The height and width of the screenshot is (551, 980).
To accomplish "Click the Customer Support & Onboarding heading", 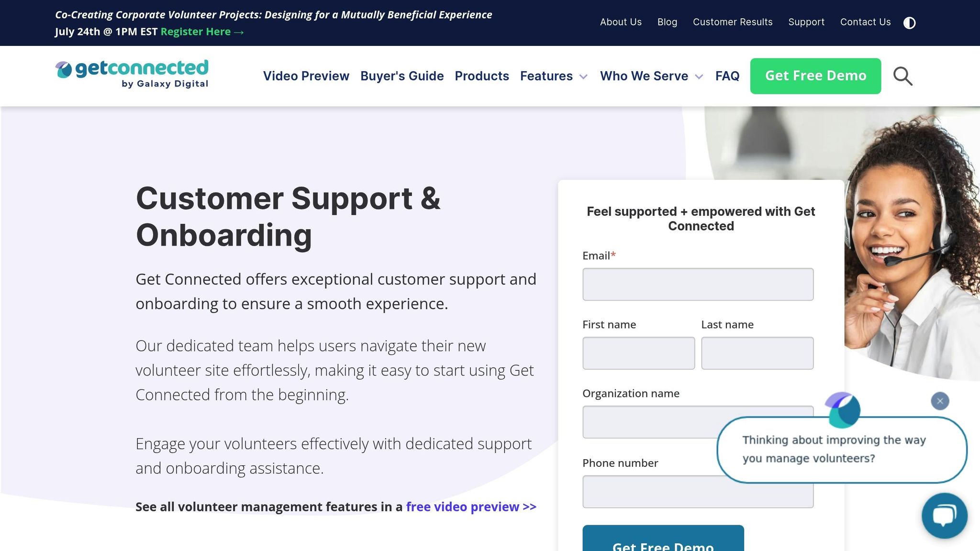I will (288, 216).
